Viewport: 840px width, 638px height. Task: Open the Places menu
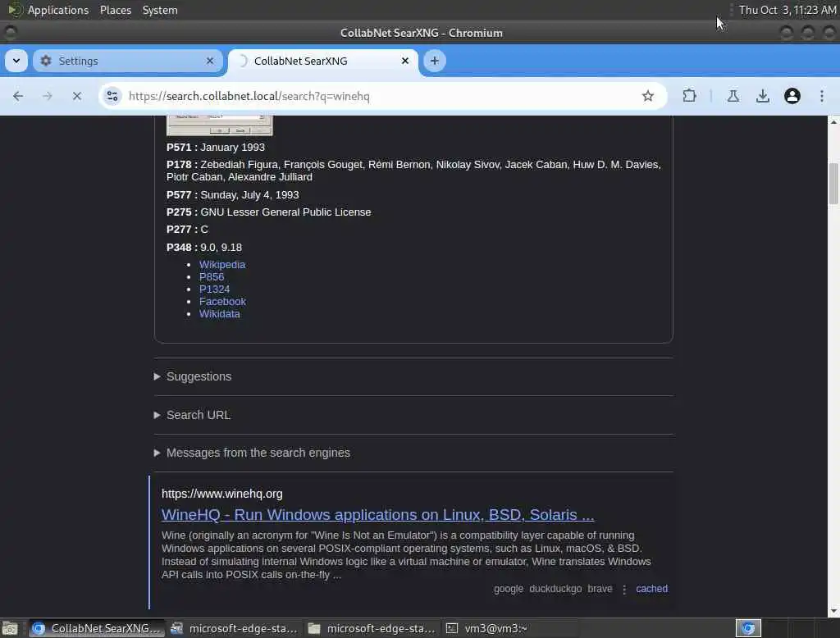[x=115, y=10]
